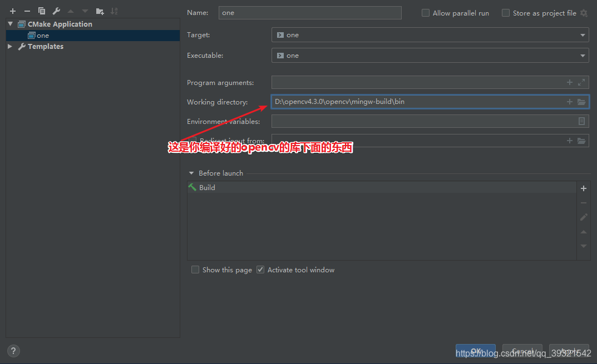The image size is (597, 364).
Task: Select the Build before-launch task
Action: 382,187
